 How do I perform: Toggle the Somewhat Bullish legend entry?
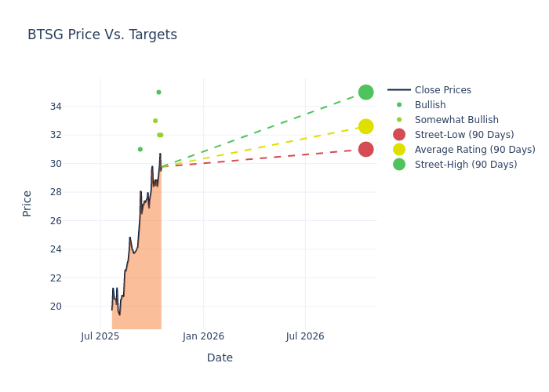point(456,120)
